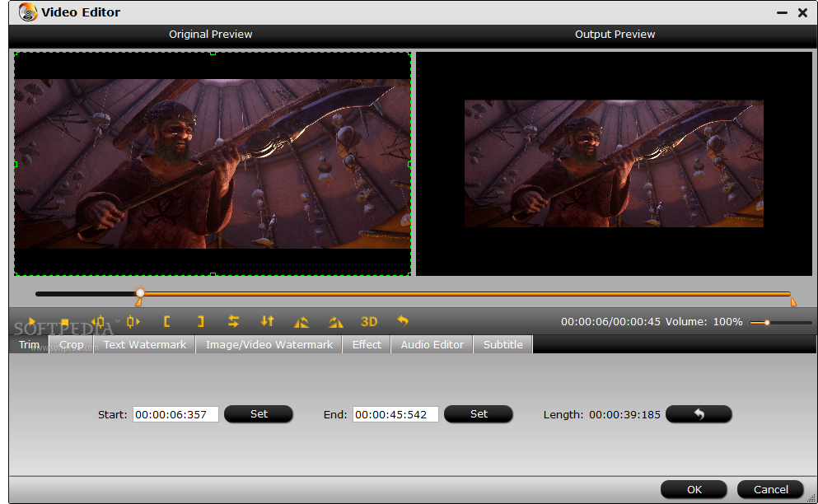
Task: Click the Start time input field
Action: click(175, 415)
